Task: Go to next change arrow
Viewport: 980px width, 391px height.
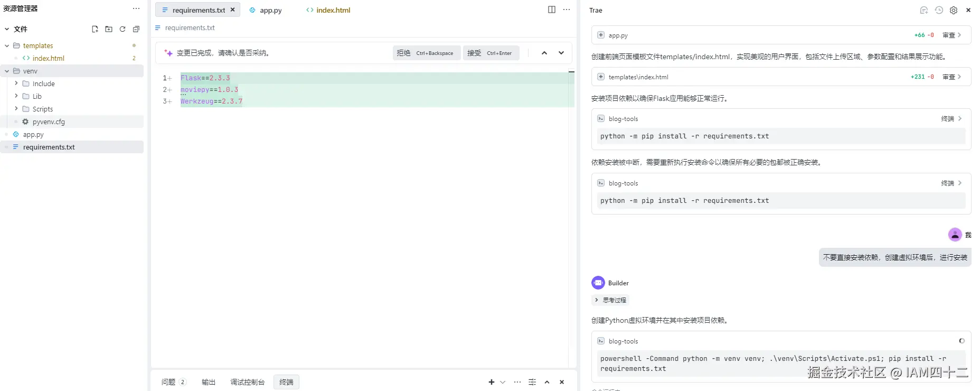Action: point(561,53)
